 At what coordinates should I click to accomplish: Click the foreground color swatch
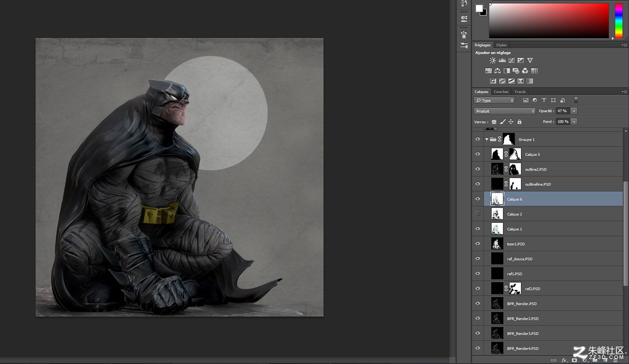[479, 8]
